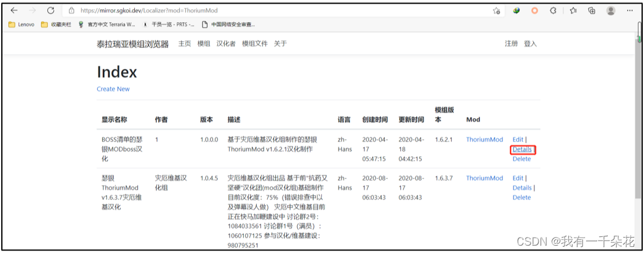Click Edit in the 灾厄维基汉化组 row
Screen dimensions: 644x253
pyautogui.click(x=518, y=179)
